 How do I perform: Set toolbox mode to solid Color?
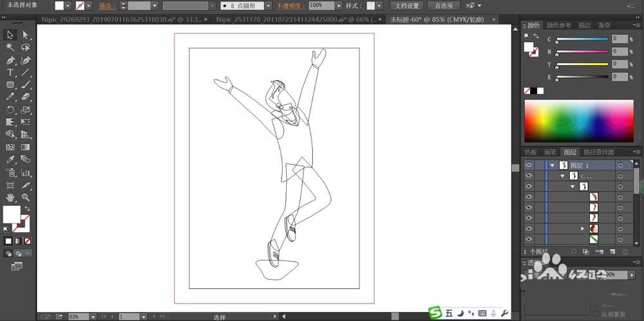click(8, 241)
